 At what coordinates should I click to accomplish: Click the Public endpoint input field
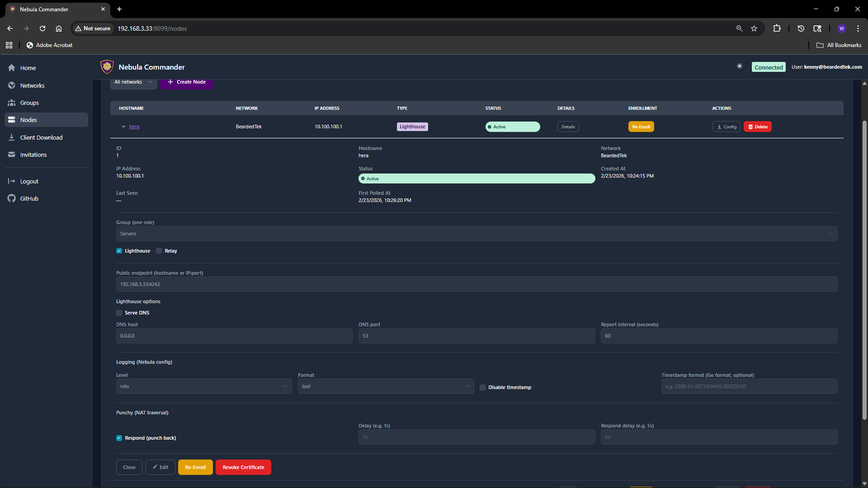(476, 284)
